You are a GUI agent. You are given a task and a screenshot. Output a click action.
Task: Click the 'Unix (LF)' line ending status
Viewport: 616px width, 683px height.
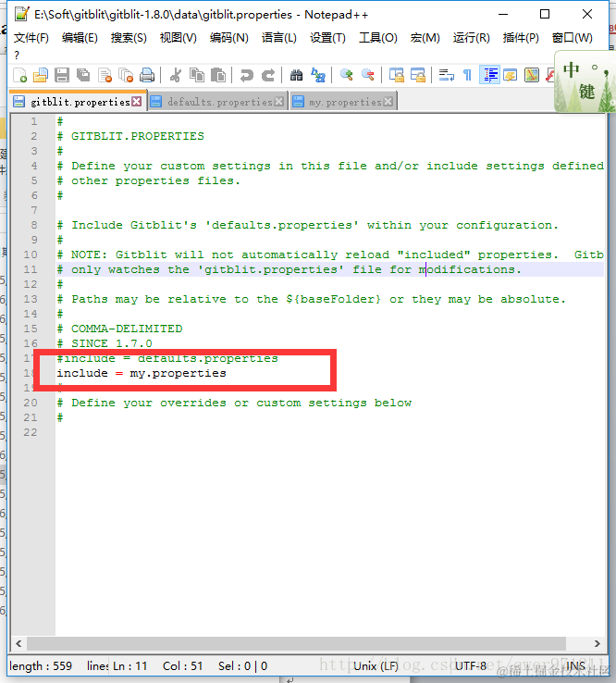click(376, 666)
